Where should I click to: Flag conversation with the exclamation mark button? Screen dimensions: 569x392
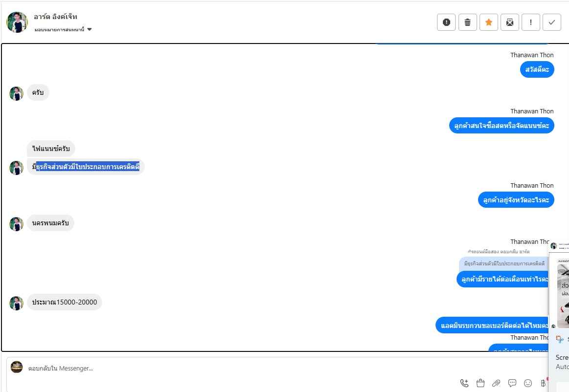coord(530,22)
